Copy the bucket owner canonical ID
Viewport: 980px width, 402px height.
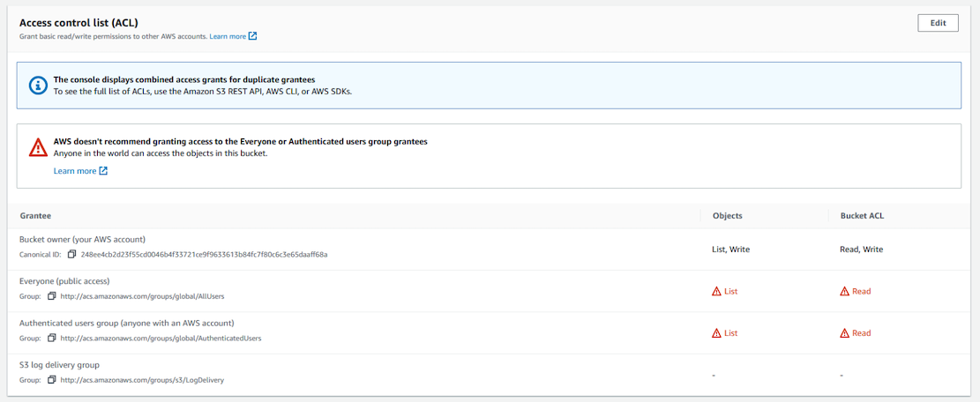(x=72, y=255)
